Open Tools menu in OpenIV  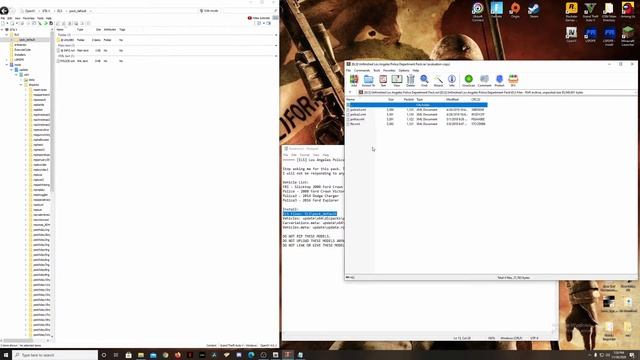click(x=40, y=18)
